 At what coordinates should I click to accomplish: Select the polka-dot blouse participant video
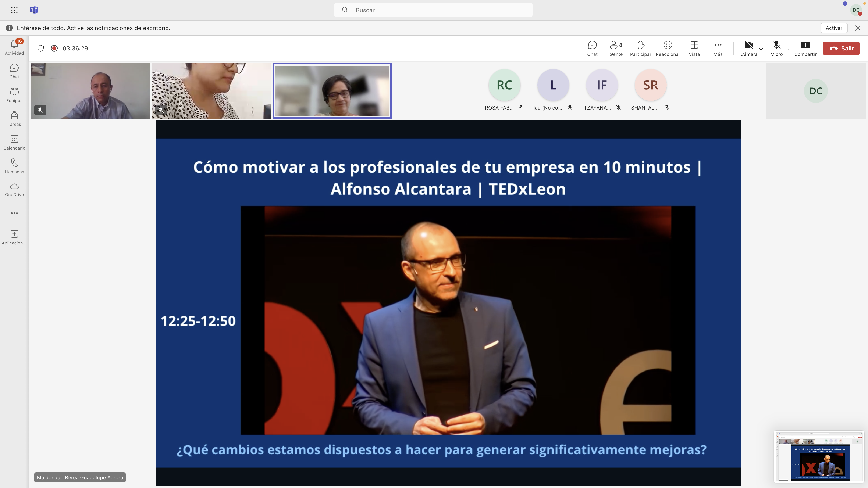(211, 91)
